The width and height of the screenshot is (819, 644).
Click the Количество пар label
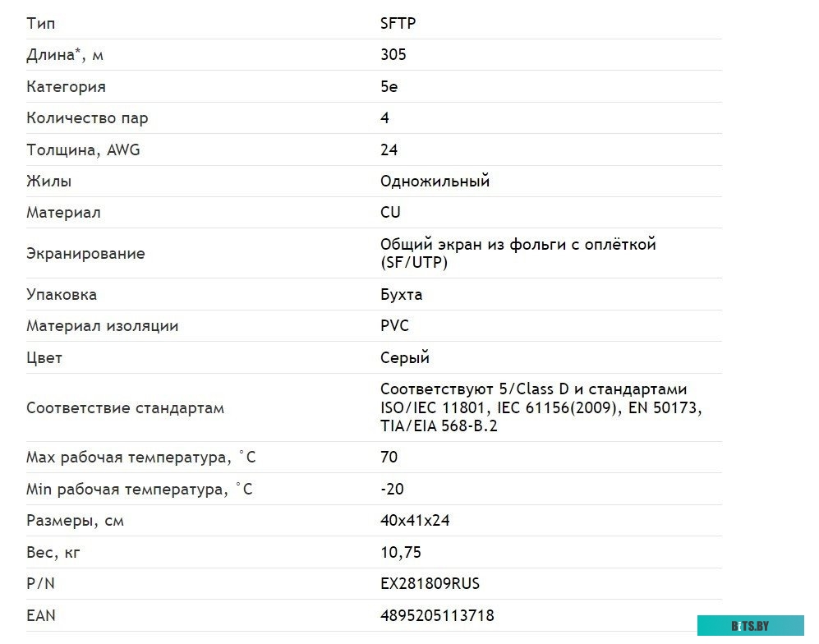(x=87, y=118)
